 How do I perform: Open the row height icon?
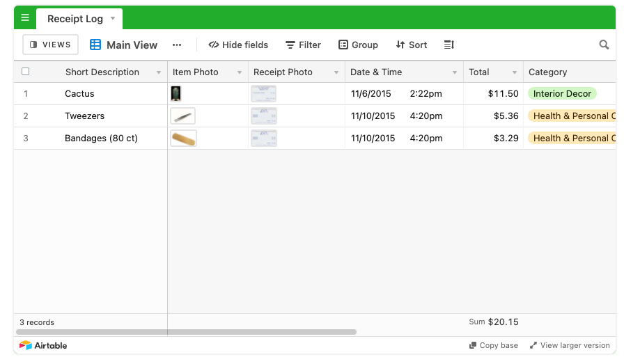449,45
